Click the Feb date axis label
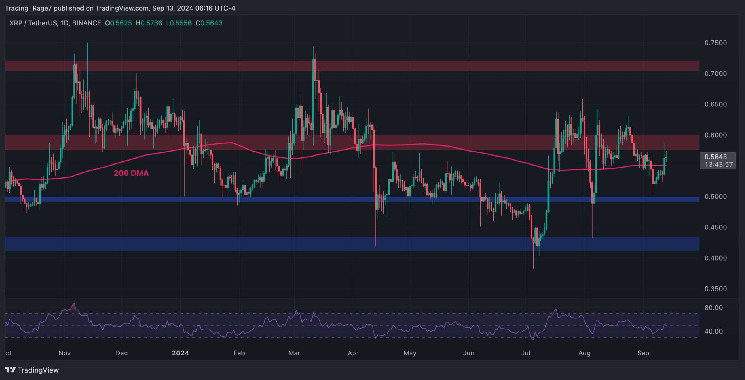This screenshot has height=380, width=745. point(239,353)
